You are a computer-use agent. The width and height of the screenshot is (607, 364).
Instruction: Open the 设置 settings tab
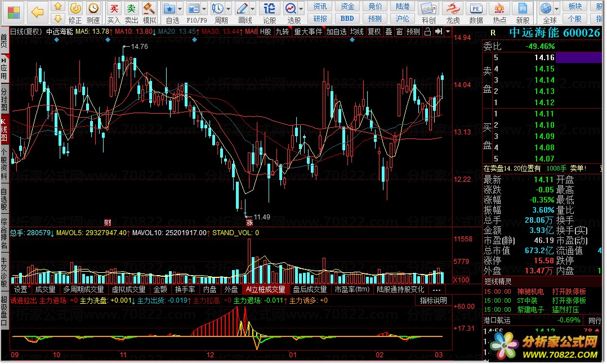[21, 289]
